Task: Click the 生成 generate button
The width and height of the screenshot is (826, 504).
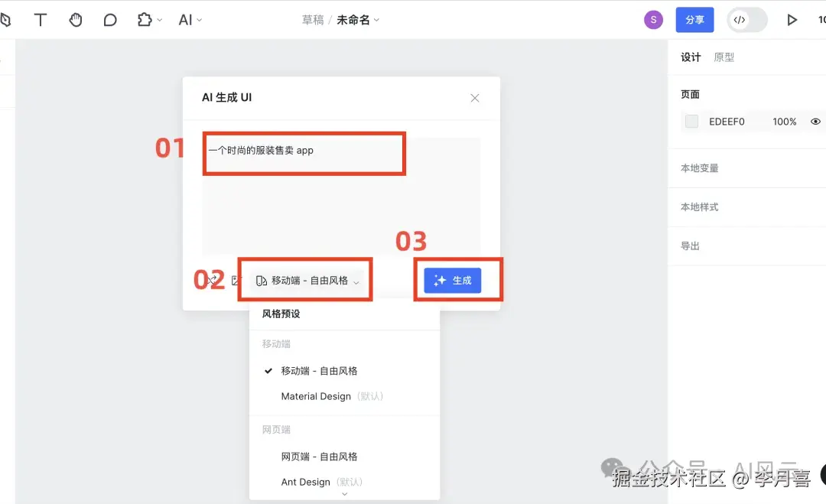Action: 453,280
